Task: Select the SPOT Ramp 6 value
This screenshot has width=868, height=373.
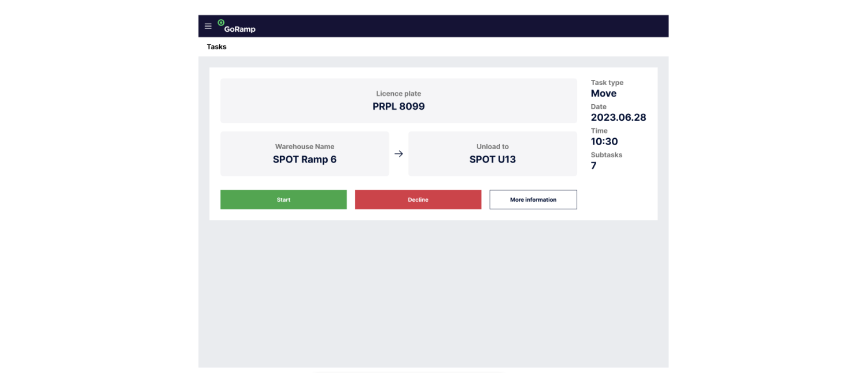Action: pos(304,160)
